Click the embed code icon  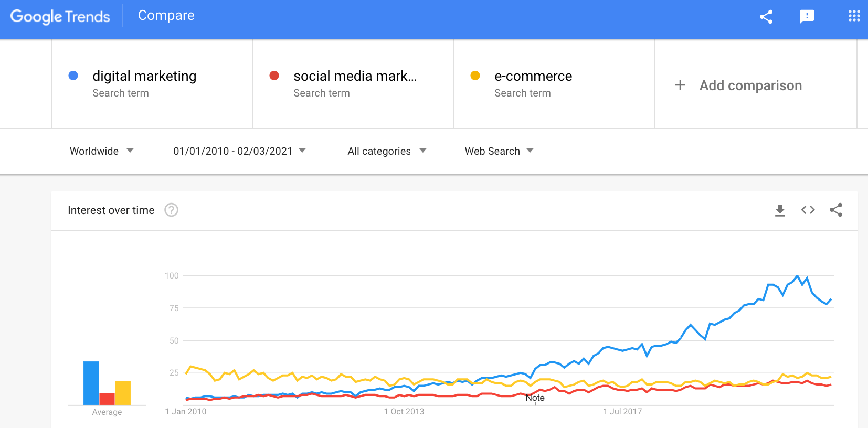(808, 210)
